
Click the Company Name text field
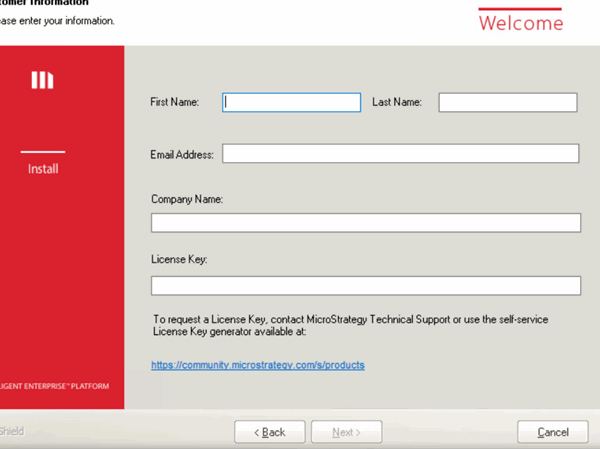pos(365,223)
